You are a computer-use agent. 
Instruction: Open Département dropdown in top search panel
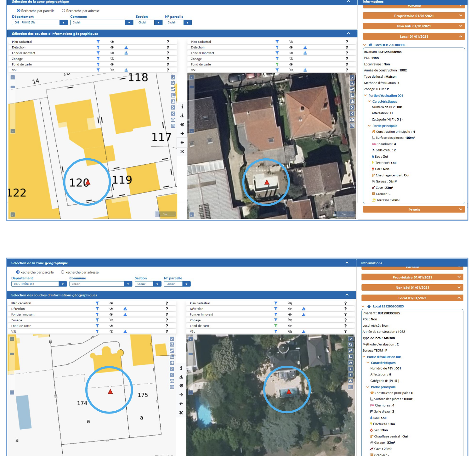63,23
